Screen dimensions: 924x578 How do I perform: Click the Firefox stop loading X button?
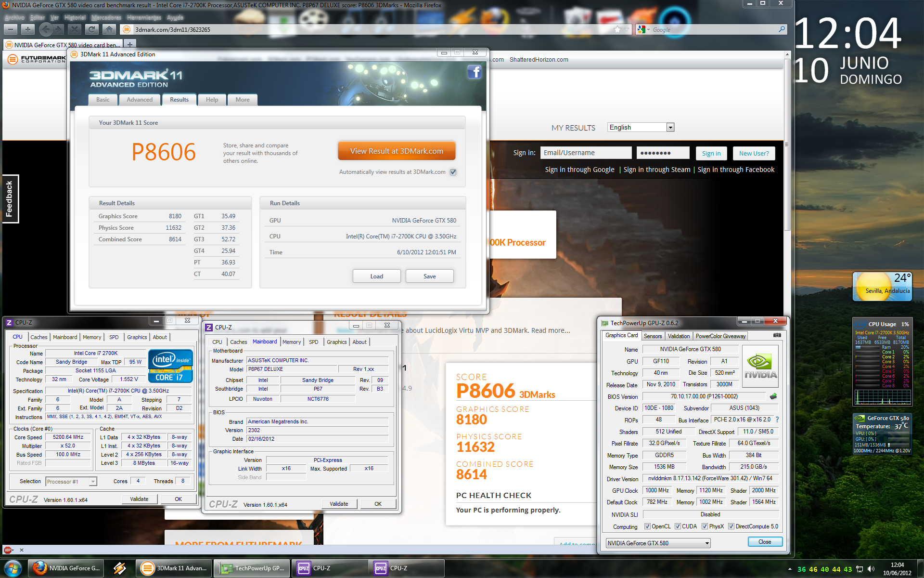74,30
